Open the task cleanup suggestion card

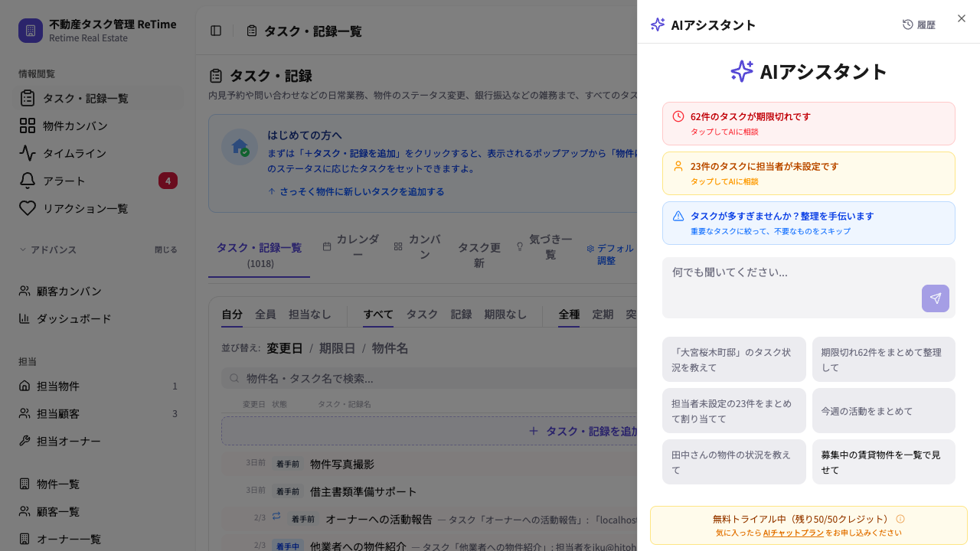tap(808, 223)
